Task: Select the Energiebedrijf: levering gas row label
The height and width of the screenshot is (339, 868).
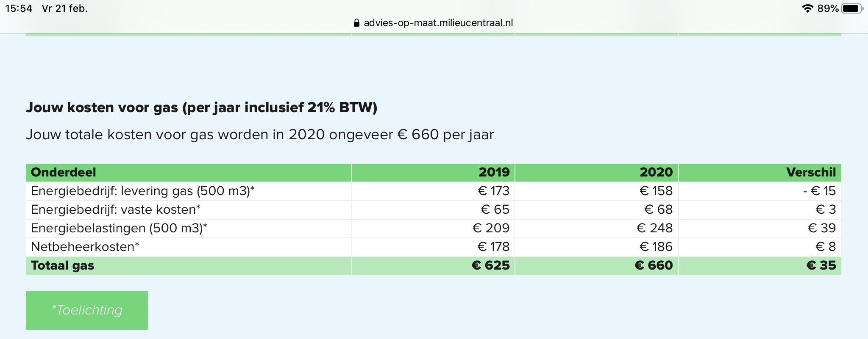Action: (142, 191)
